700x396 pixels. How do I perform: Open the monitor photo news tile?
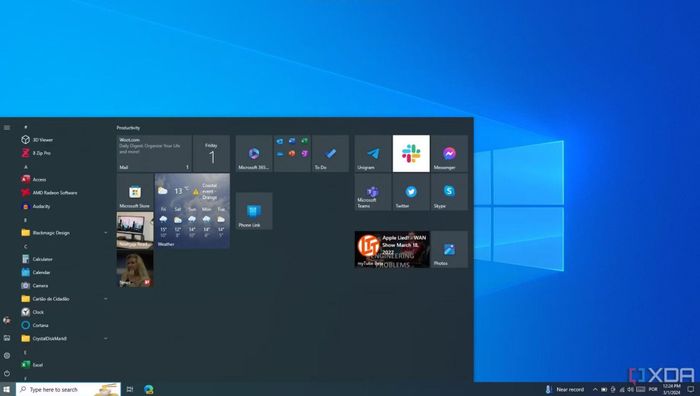pyautogui.click(x=135, y=230)
